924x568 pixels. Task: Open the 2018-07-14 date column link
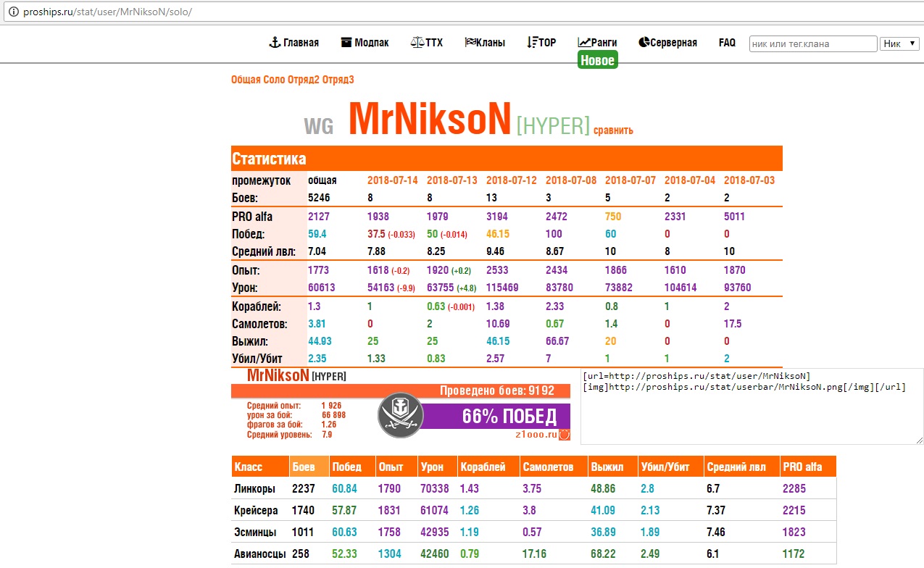point(393,180)
